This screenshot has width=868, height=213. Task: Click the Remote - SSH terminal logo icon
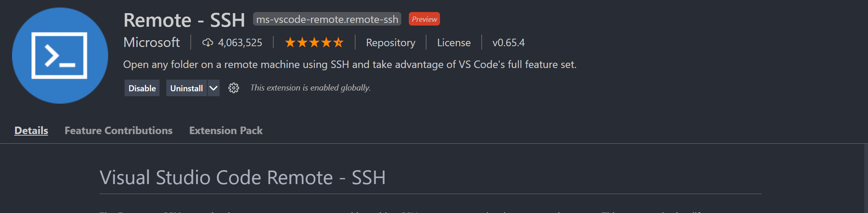60,56
